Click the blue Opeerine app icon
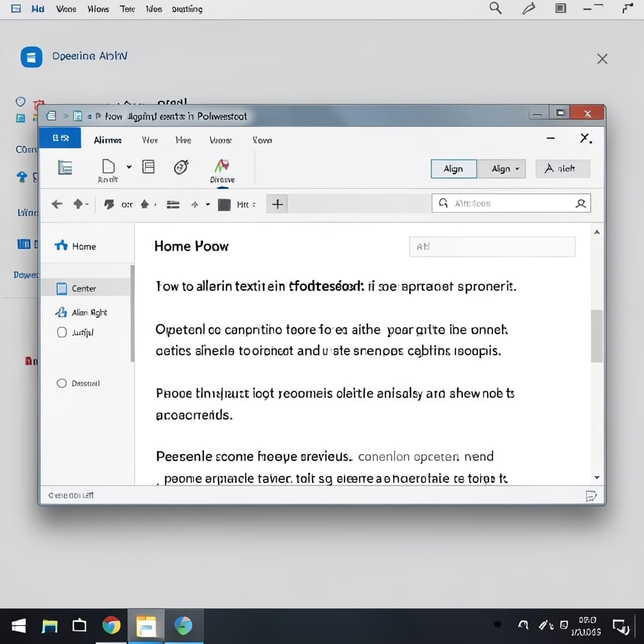The height and width of the screenshot is (644, 644). 31,57
